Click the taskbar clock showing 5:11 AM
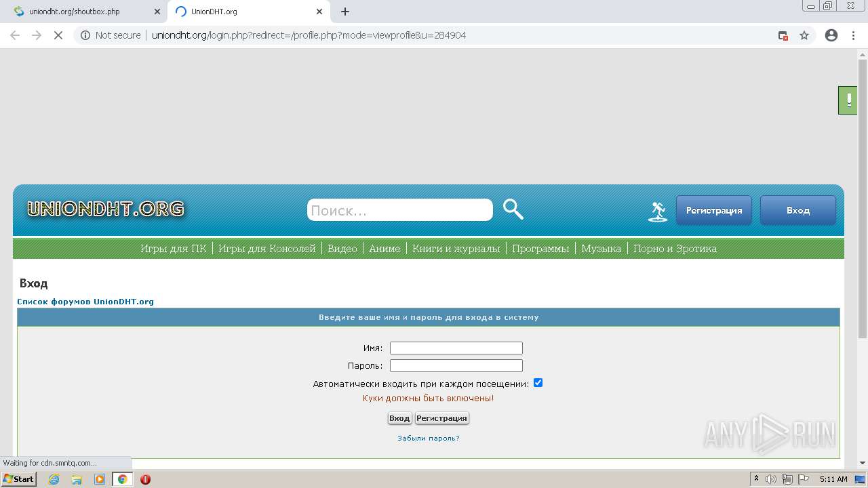This screenshot has height=488, width=868. coord(833,479)
